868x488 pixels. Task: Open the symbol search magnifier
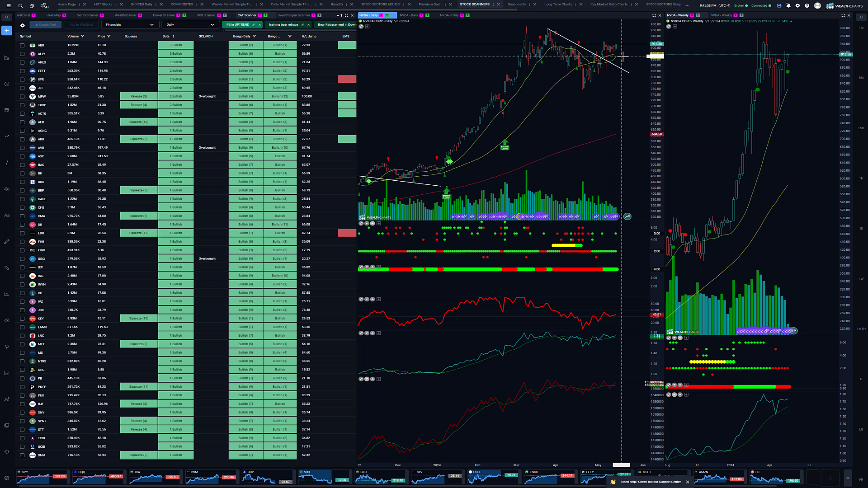20,6
